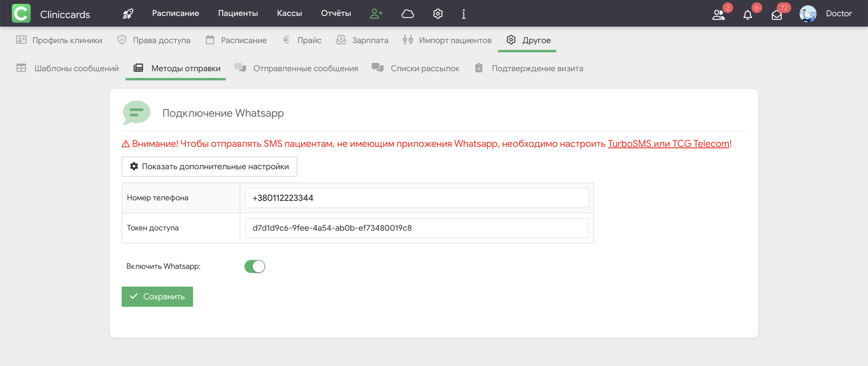The width and height of the screenshot is (868, 366).
Task: Open Расписание in top navigation
Action: (x=176, y=13)
